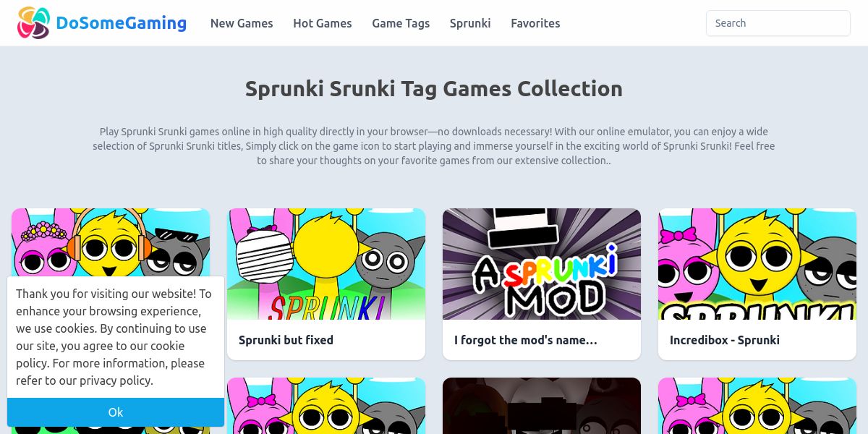Open the dark horror game thumbnail in second row

[542, 406]
